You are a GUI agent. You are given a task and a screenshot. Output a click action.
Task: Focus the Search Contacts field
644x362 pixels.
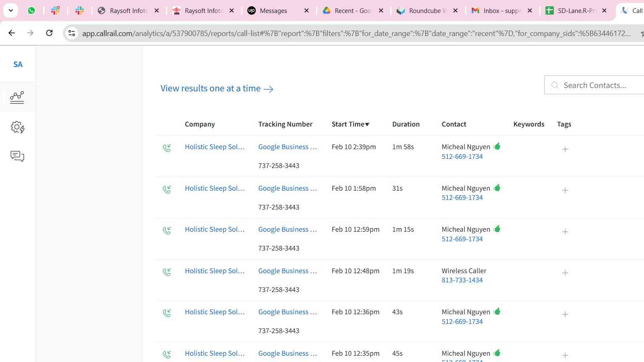(x=595, y=85)
